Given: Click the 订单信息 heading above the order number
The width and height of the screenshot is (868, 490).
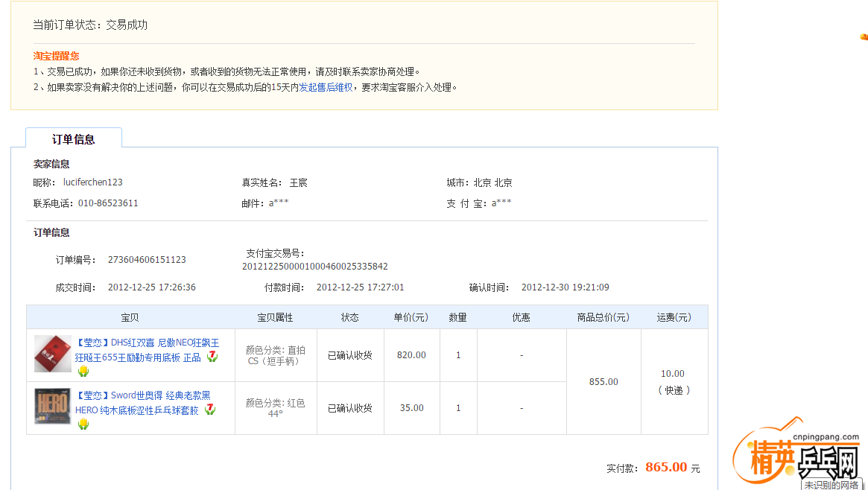Looking at the screenshot, I should pos(51,232).
